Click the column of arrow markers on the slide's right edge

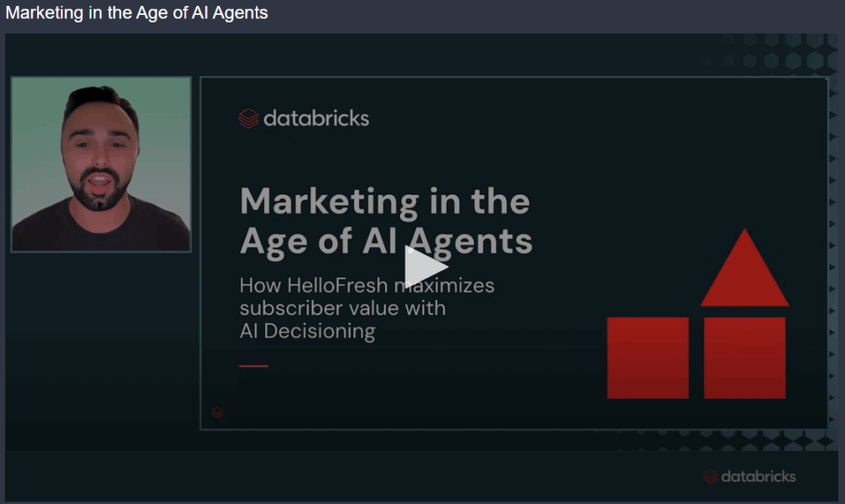point(833,247)
